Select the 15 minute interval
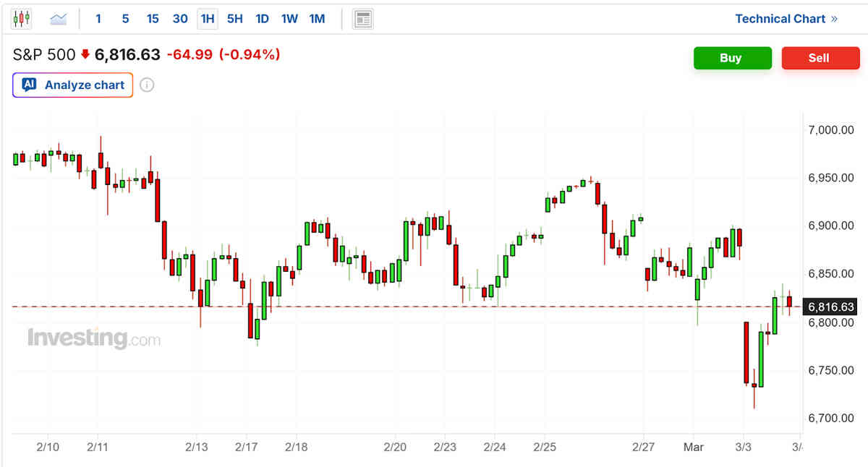Viewport: 868px width, 467px height. click(x=153, y=19)
